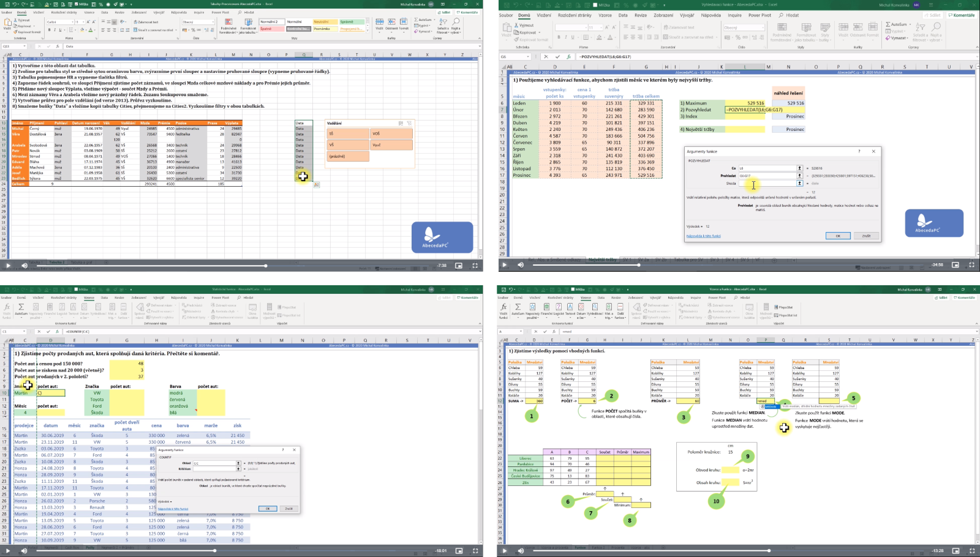Open the Soubor menu in top-left Excel
This screenshot has width=980, height=557.
7,12
